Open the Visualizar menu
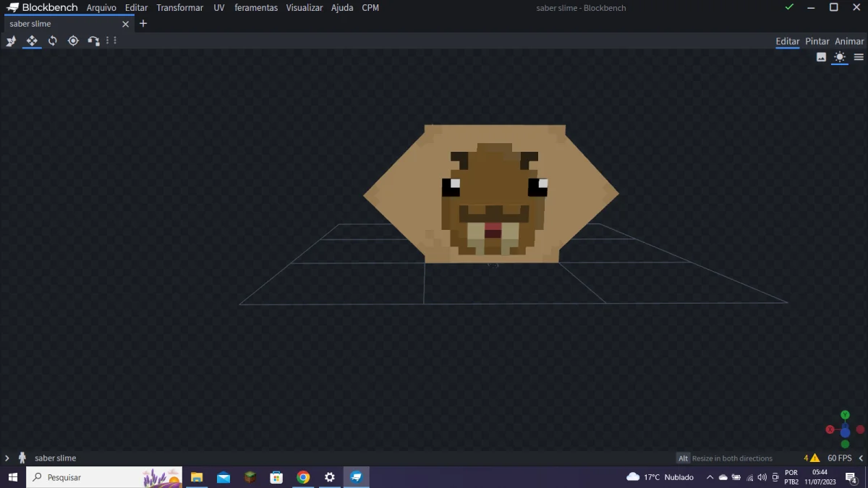Viewport: 868px width, 488px height. point(305,8)
